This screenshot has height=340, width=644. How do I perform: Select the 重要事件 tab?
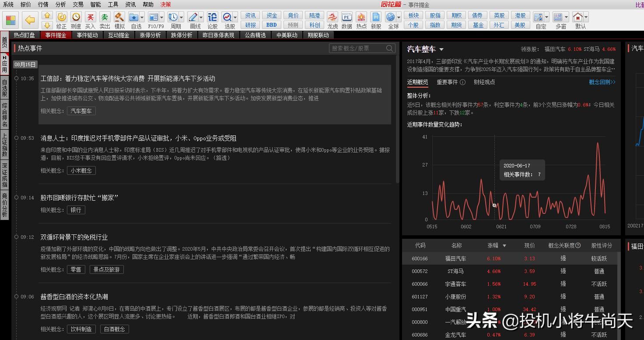click(447, 82)
